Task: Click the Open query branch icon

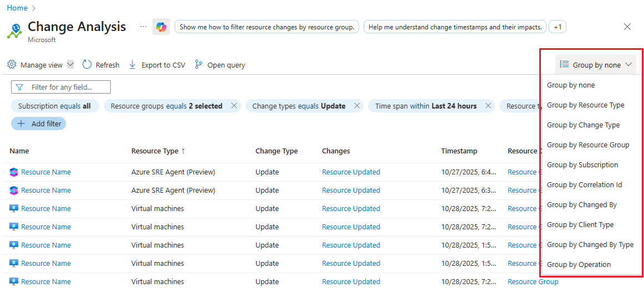Action: [199, 64]
